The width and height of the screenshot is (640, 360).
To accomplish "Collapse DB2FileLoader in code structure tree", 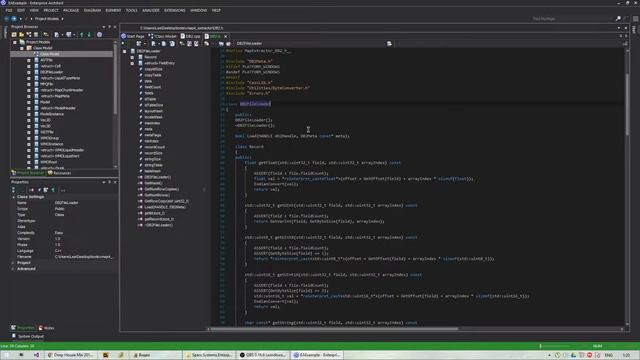I will pos(125,51).
